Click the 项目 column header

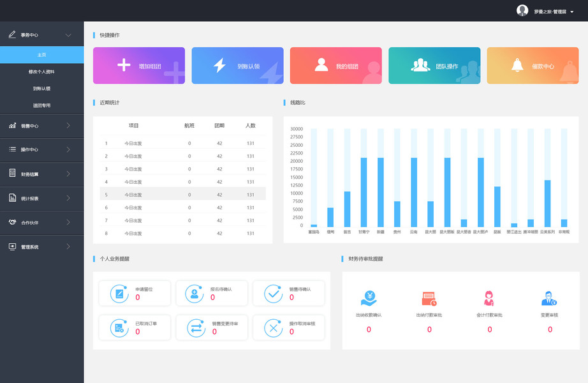(x=133, y=125)
